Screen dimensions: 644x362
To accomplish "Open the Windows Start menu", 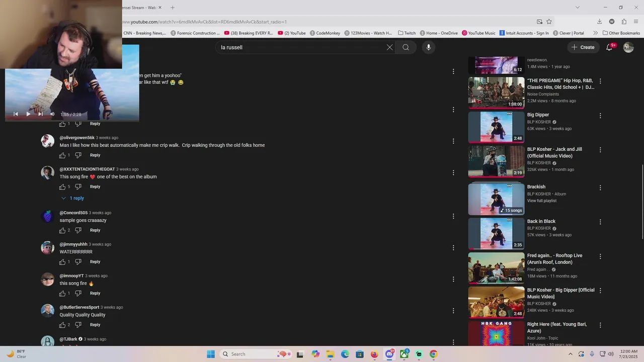I will (x=211, y=354).
